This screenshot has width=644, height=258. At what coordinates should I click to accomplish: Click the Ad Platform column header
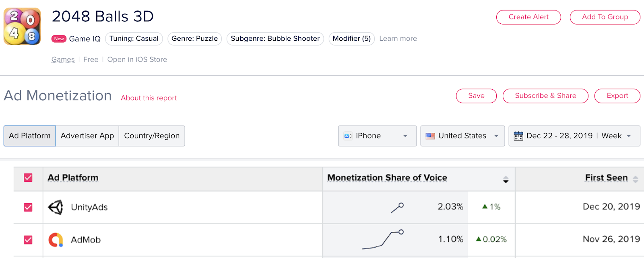(73, 178)
